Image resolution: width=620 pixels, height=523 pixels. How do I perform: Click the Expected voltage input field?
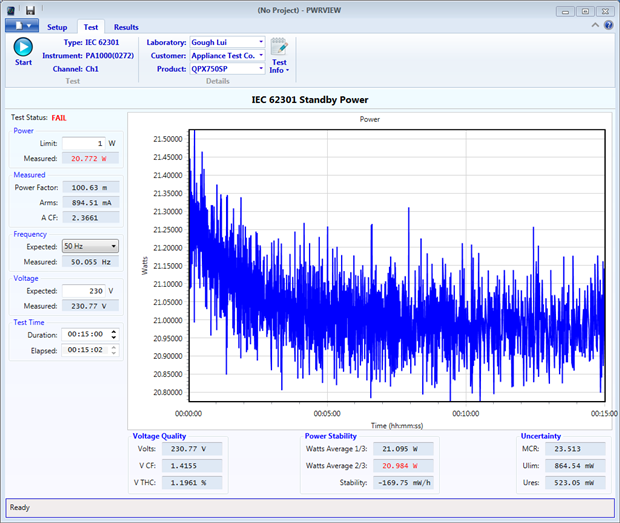(83, 291)
